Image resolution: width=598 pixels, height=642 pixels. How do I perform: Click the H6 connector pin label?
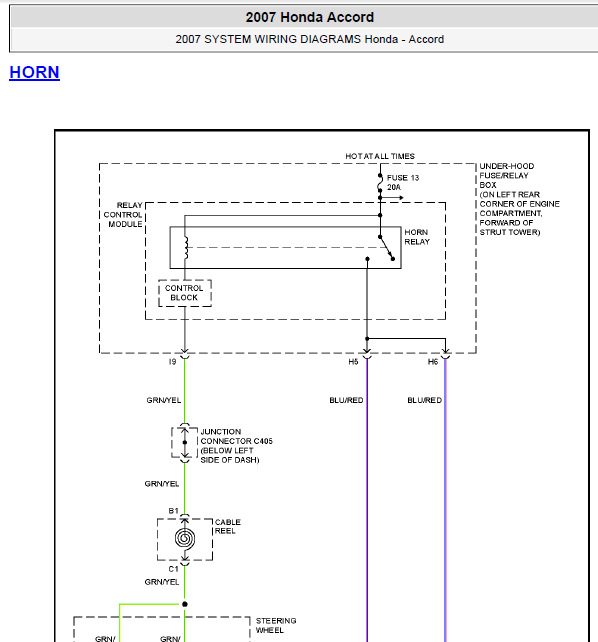pyautogui.click(x=433, y=362)
